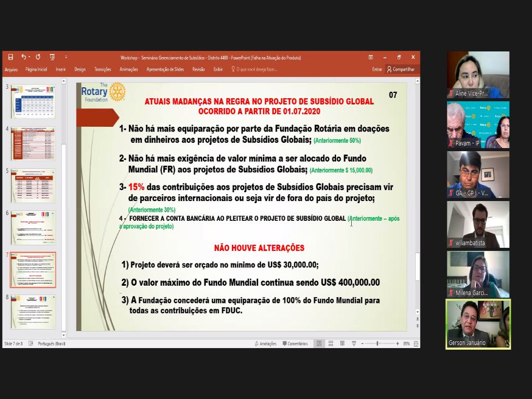Viewport: 532px width, 399px height.
Task: Expand Customize Quick Access Toolbar dropdown
Action: pos(66,57)
